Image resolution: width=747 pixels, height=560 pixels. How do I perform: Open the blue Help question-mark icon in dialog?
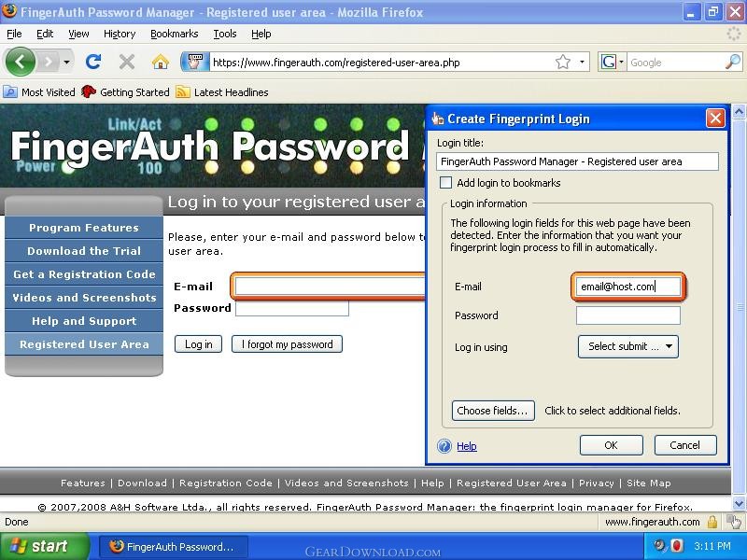point(444,446)
